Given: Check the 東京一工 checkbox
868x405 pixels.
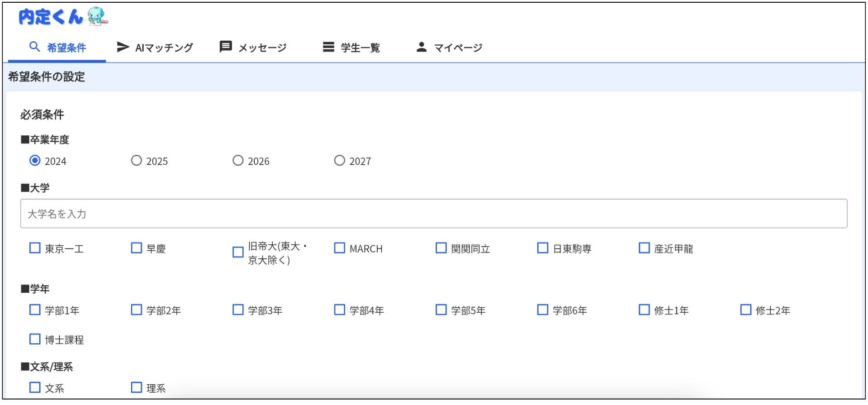Looking at the screenshot, I should coord(35,248).
